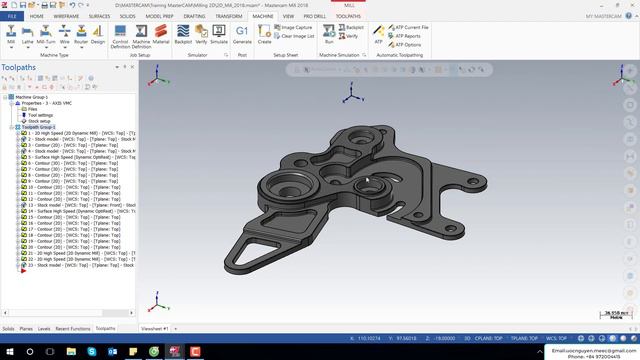This screenshot has width=640, height=360.
Task: Open the Toolpaths panel options dropdown
Action: (117, 67)
